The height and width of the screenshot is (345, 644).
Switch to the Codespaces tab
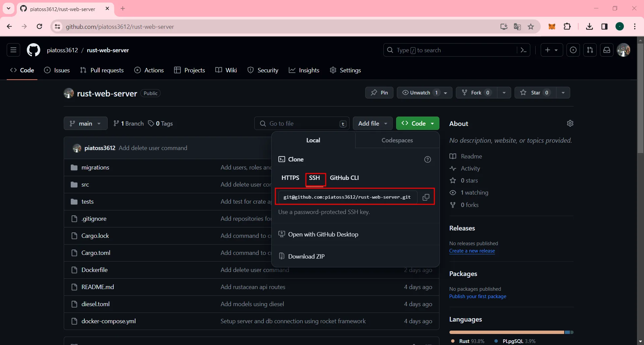(x=397, y=140)
